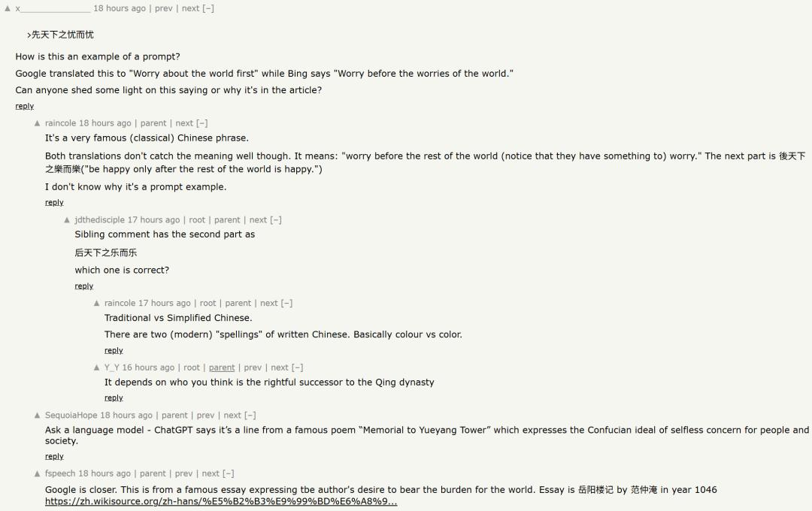Open the zh.wikisource.org link in fspeech's comment
Viewport: 812px width, 511px height.
click(x=221, y=501)
